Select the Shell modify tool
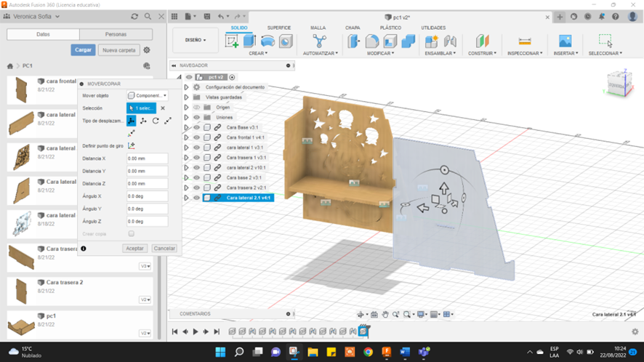This screenshot has width=644, height=362. 390,41
